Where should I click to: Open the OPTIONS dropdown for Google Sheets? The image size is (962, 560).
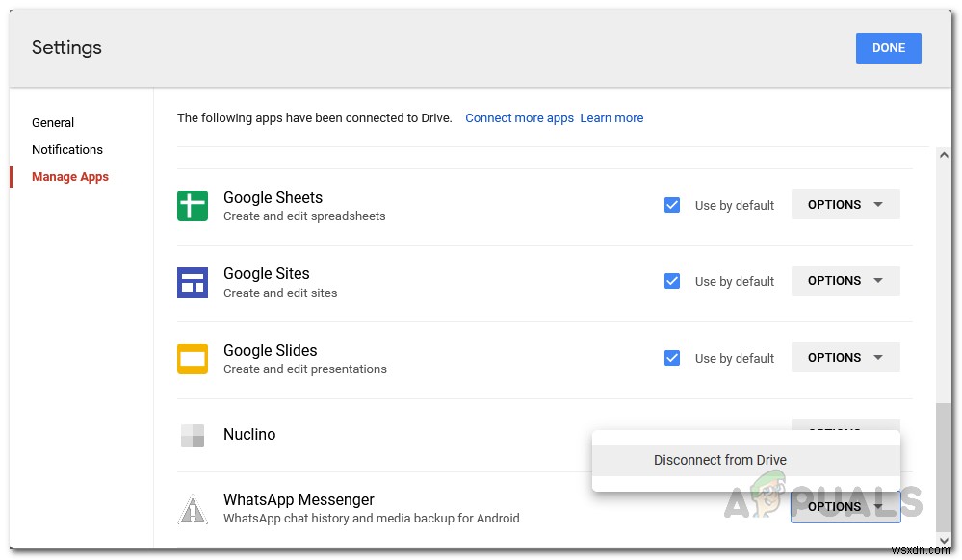[x=845, y=204]
